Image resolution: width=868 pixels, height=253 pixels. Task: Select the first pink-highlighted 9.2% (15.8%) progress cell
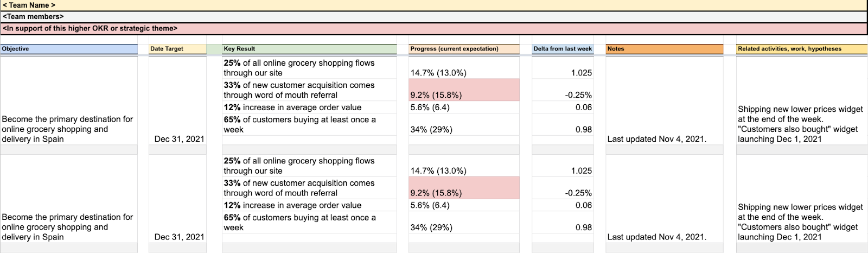(x=464, y=90)
